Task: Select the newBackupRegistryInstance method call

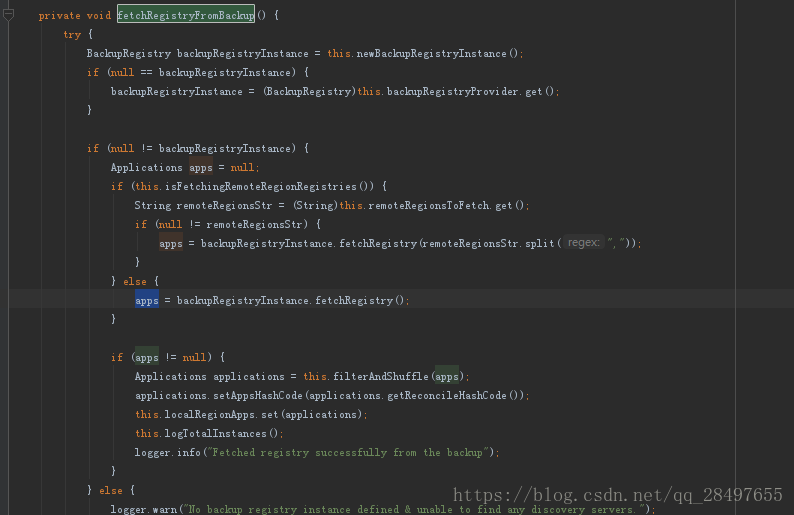Action: point(431,54)
